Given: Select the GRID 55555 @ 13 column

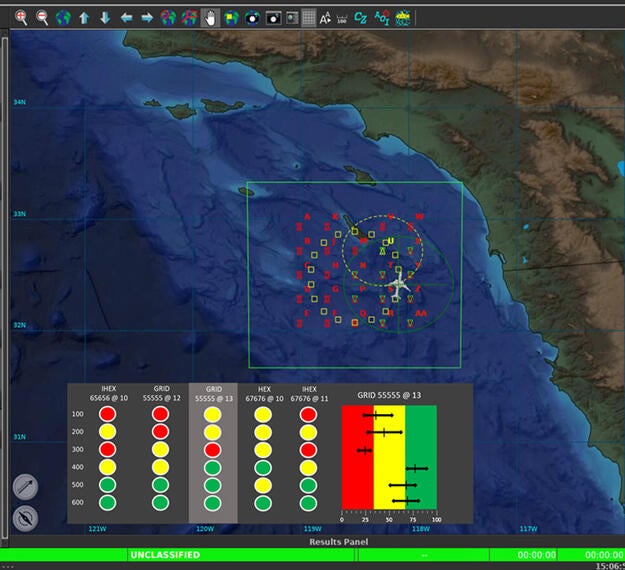Looking at the screenshot, I should 213,393.
